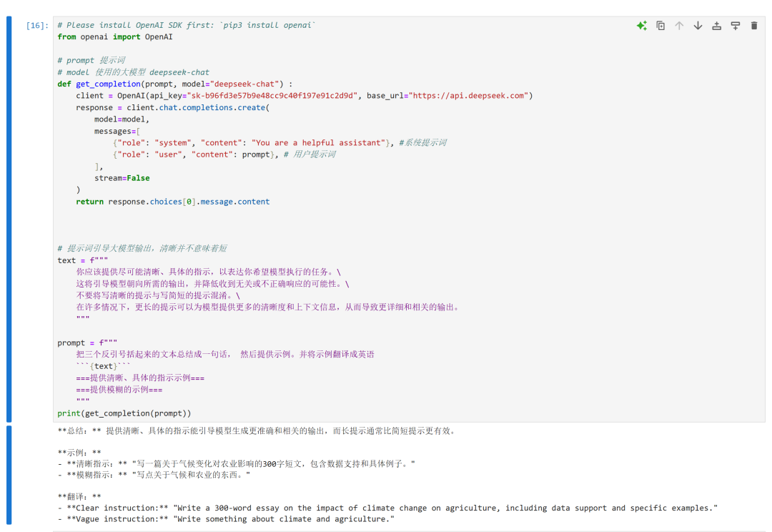Click 'You are a helpful assistant' string
Viewport: 772px width, 532px height.
coord(319,143)
